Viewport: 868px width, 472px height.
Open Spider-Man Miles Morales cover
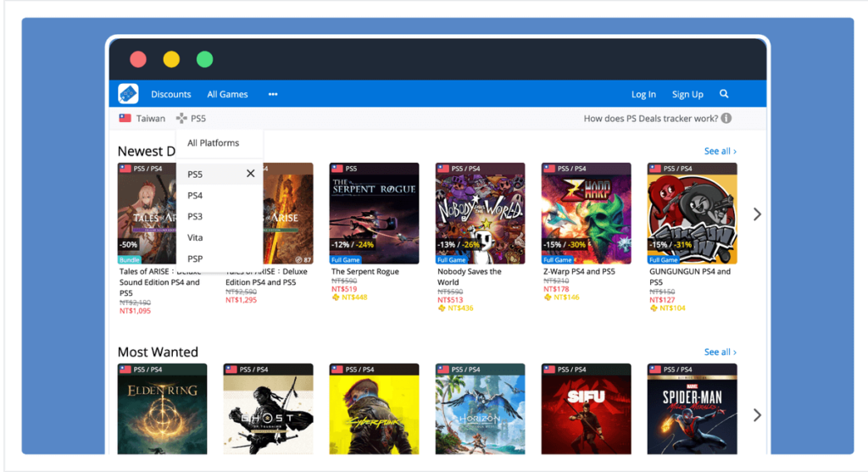coord(692,409)
